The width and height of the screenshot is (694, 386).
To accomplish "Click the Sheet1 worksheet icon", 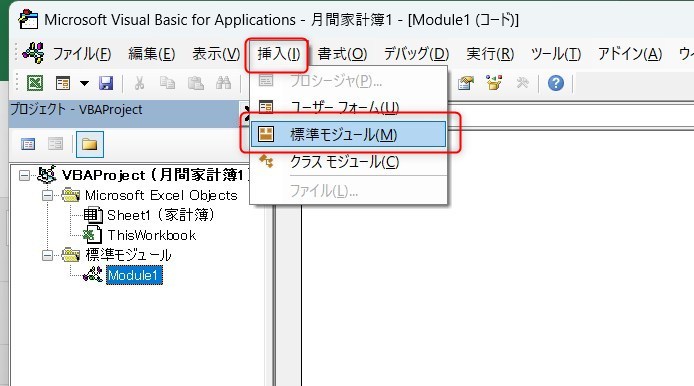I will (93, 215).
